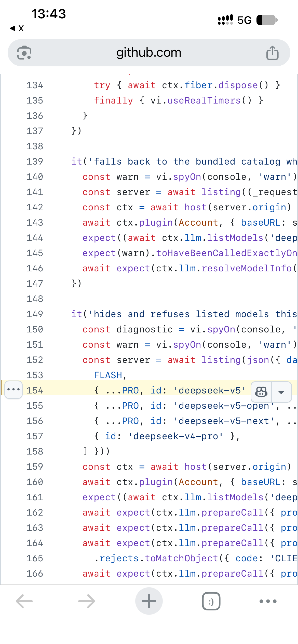Viewport: 298px width, 644px height.
Task: Return to the X app via the back arrow
Action: (17, 28)
